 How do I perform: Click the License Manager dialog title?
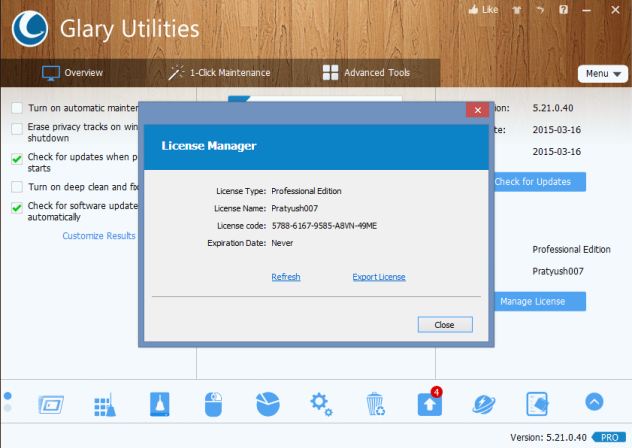tap(209, 146)
